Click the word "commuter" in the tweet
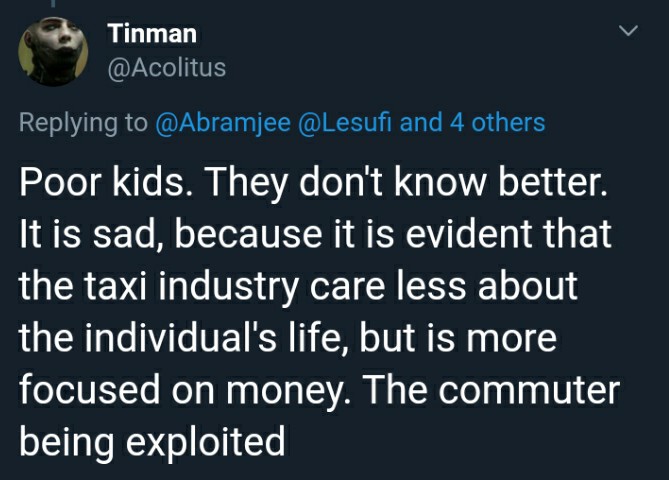The image size is (669, 480). 529,390
